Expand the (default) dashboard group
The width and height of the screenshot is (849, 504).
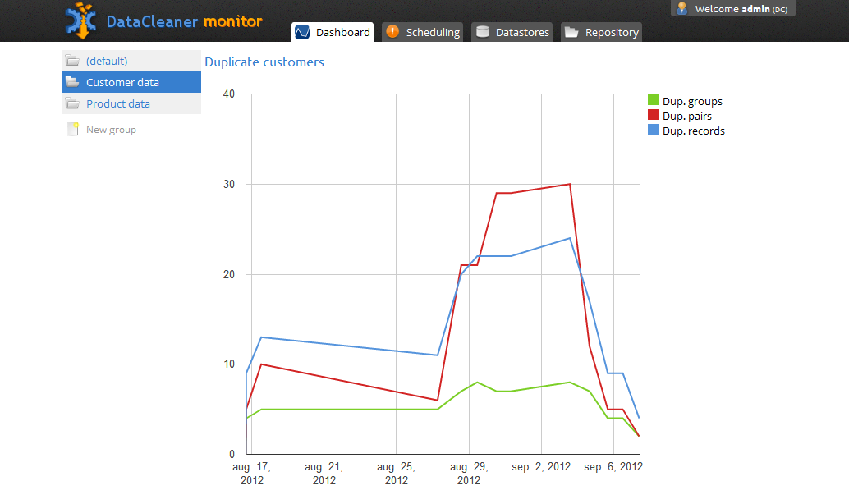point(108,61)
